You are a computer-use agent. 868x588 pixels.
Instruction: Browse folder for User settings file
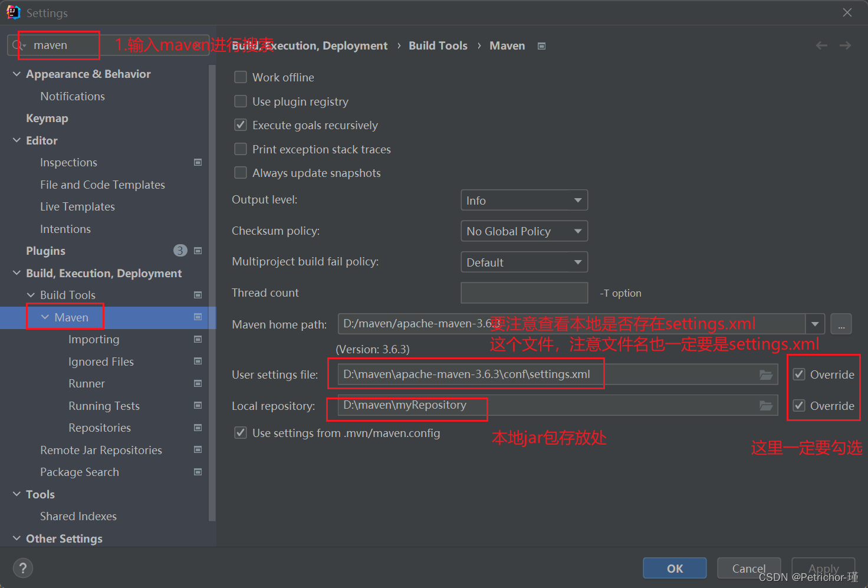766,375
